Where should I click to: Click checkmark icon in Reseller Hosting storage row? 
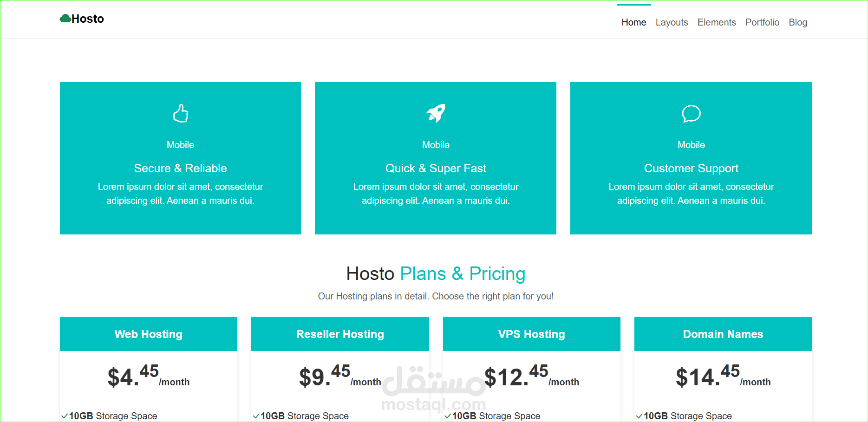pos(256,416)
